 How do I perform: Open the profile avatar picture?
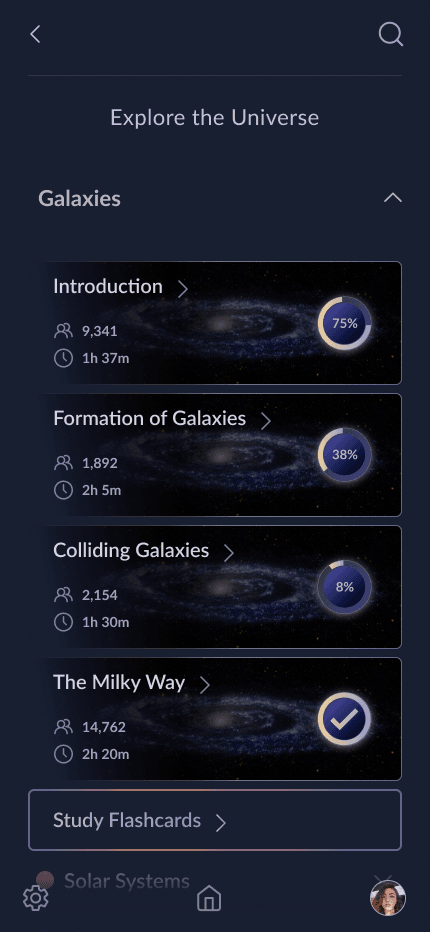[388, 898]
